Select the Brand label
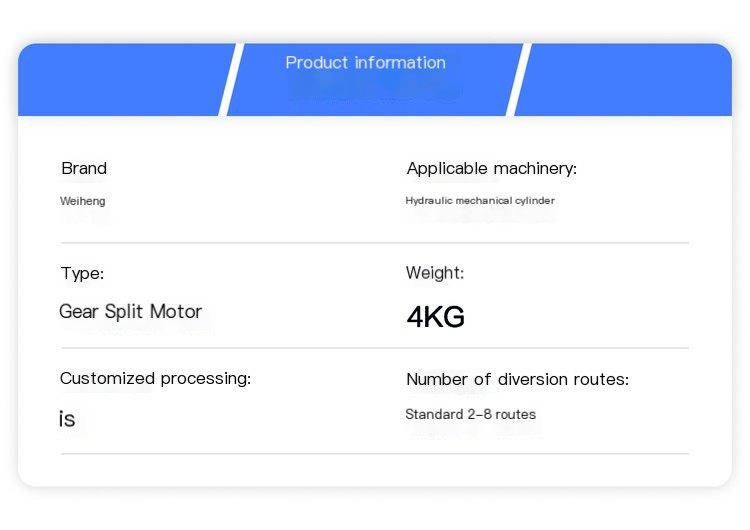Screen dimensions: 750x530 click(84, 168)
